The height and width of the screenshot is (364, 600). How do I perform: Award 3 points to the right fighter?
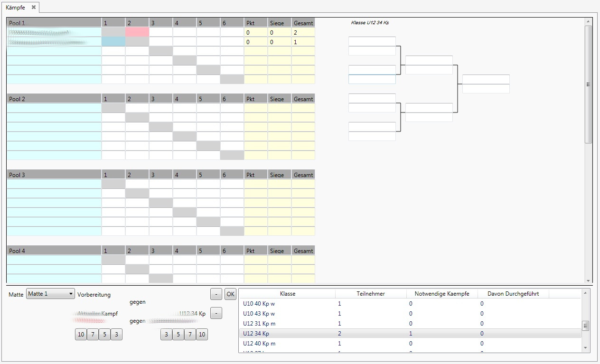pos(166,335)
